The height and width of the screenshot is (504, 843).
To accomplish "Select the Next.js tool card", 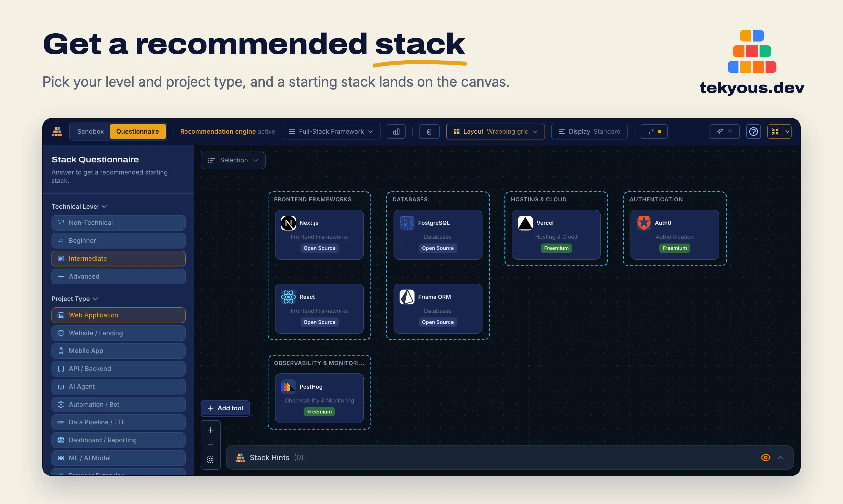I will point(319,235).
